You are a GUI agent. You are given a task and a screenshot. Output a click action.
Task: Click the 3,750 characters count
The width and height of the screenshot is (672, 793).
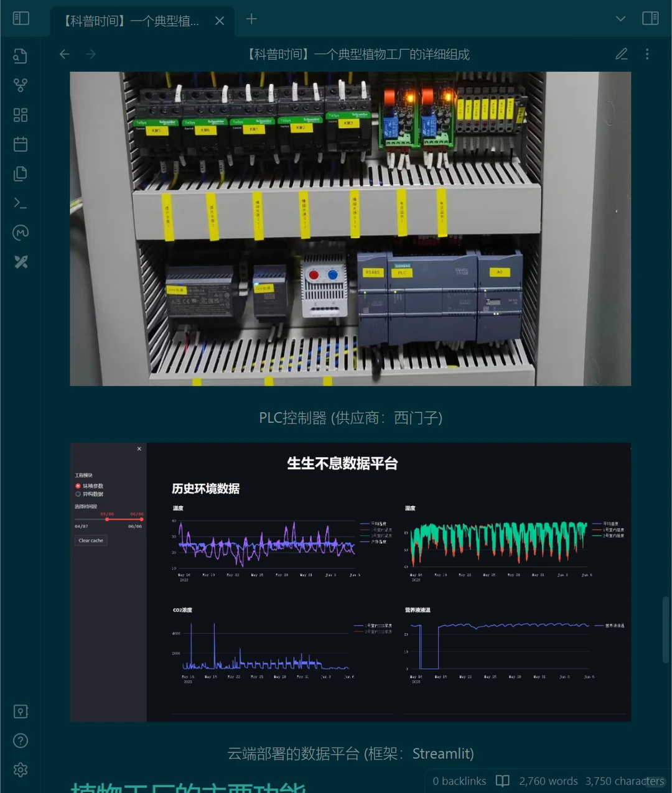pyautogui.click(x=625, y=781)
